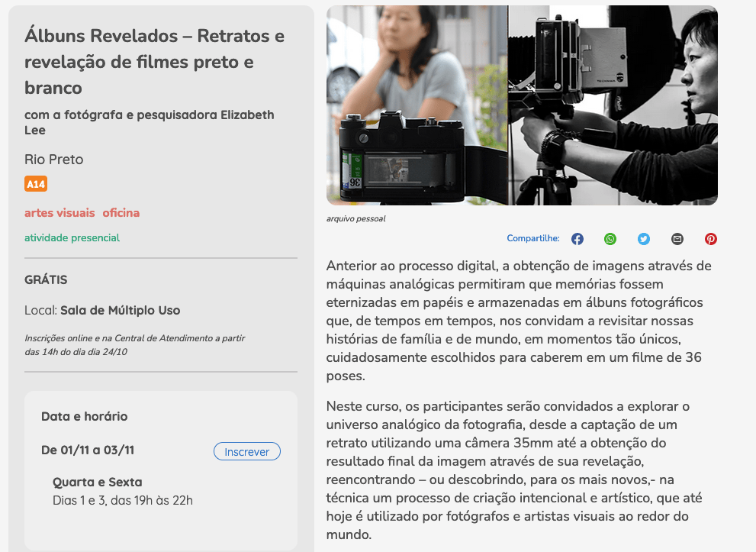Share the event via WhatsApp
Image resolution: width=756 pixels, height=552 pixels.
point(610,239)
